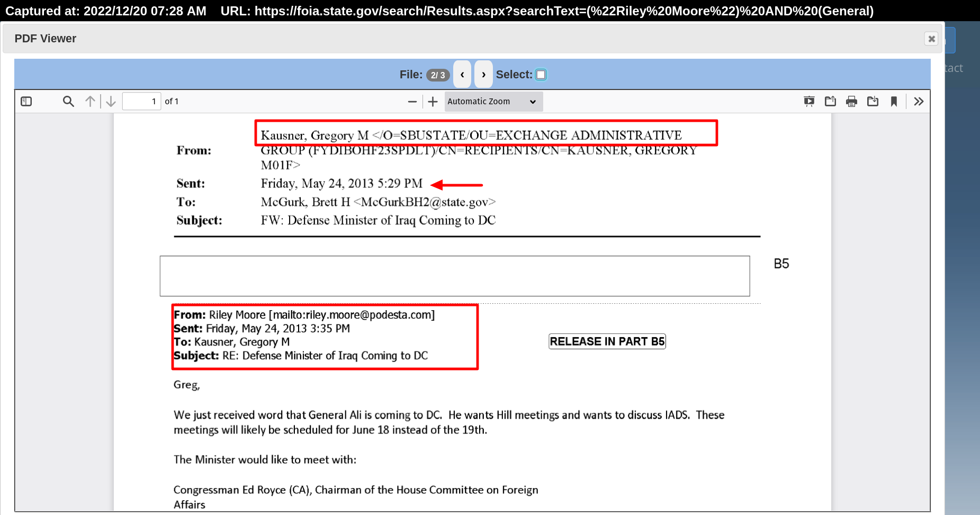
Task: Toggle the PDF viewer sidebar
Action: point(26,101)
